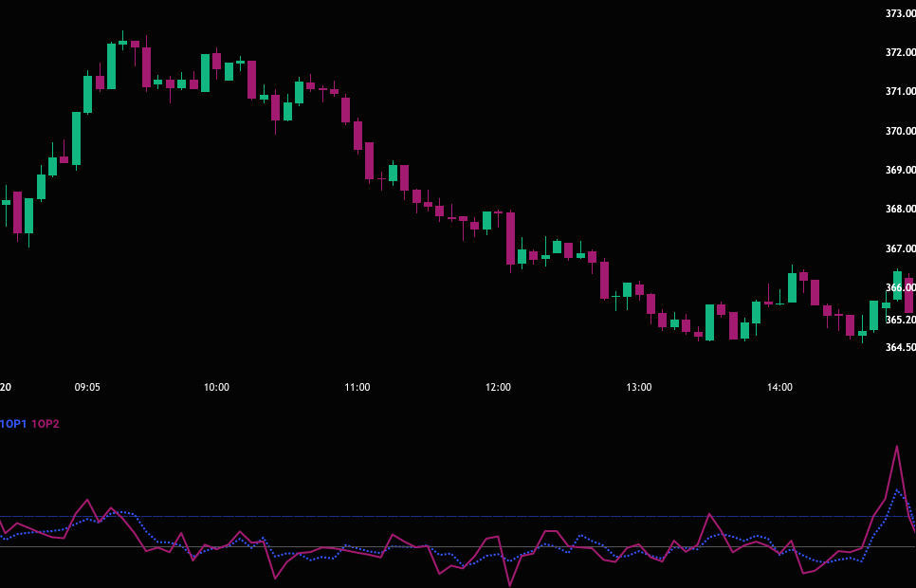Click the 11:00 mark on time axis
916x588 pixels.
point(357,387)
